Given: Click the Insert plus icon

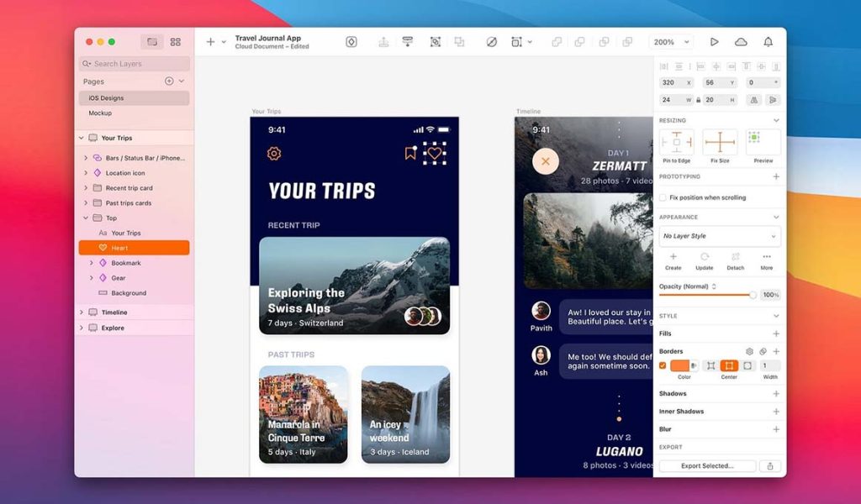Looking at the screenshot, I should tap(210, 42).
